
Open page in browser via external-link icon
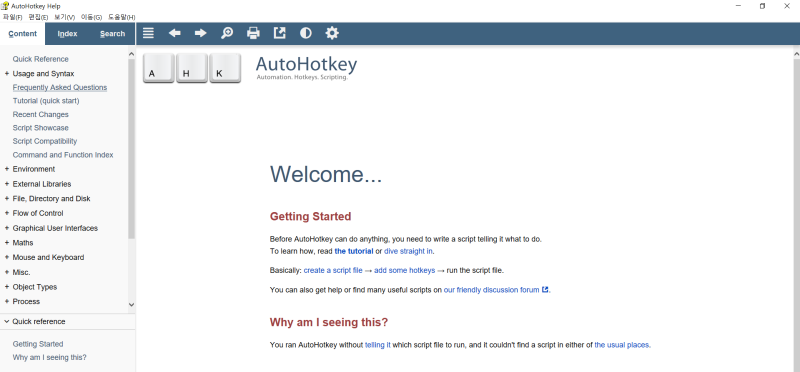[x=280, y=33]
